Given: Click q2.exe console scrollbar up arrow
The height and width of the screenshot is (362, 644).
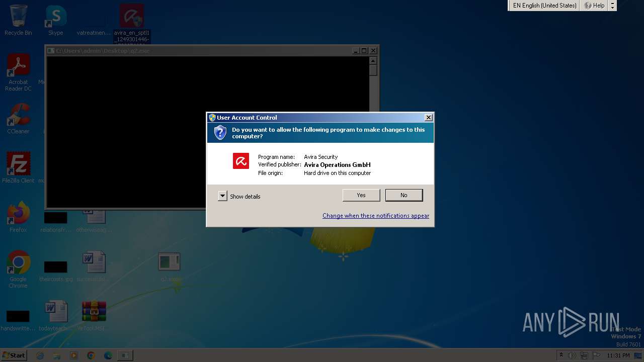Looking at the screenshot, I should click(373, 60).
